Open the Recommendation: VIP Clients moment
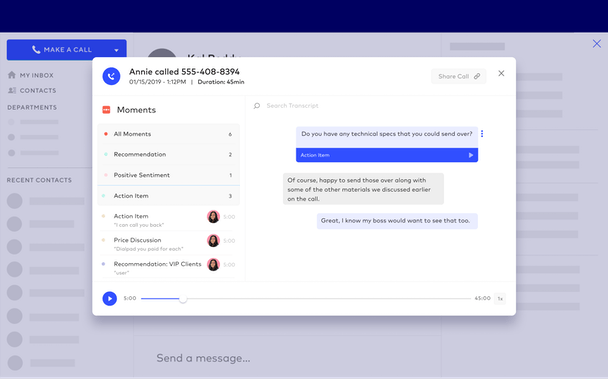Screen dimensions: 608x380 (168, 268)
